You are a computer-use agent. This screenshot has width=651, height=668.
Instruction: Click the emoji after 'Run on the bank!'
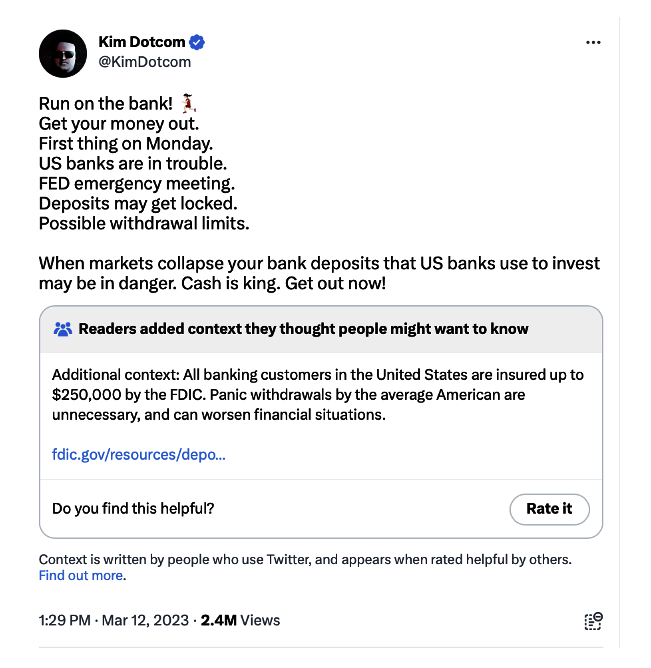(x=188, y=104)
